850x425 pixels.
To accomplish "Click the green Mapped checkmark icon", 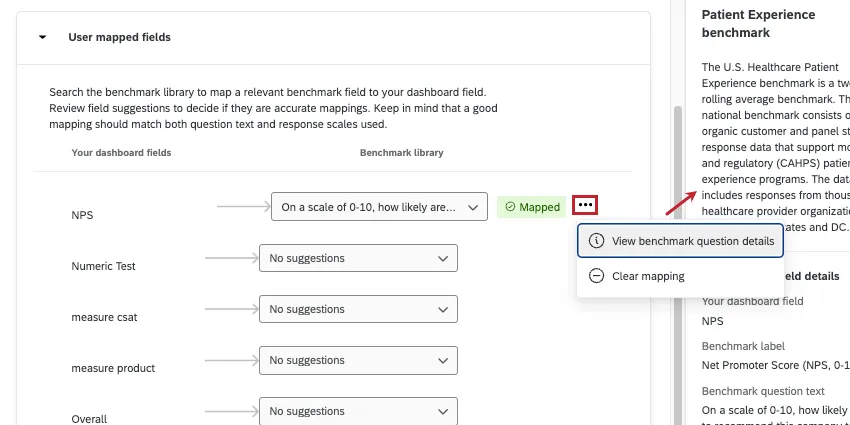I will tap(510, 207).
